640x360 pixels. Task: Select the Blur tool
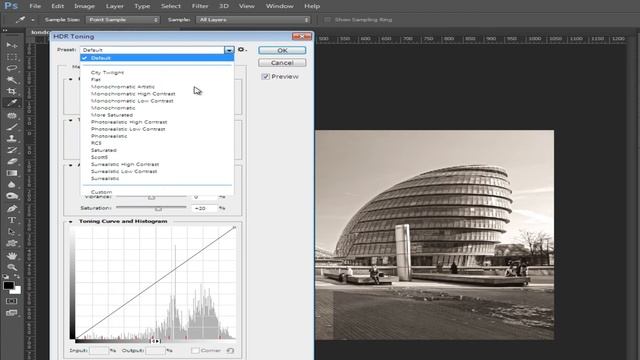click(x=12, y=184)
